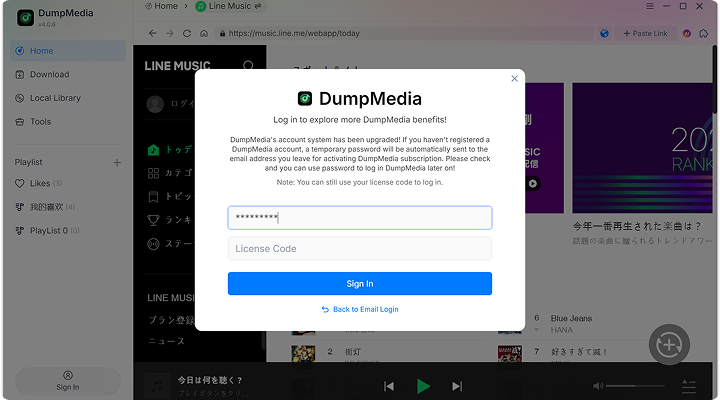Close the DumpMedia login dialog
This screenshot has width=720, height=400.
(x=514, y=79)
